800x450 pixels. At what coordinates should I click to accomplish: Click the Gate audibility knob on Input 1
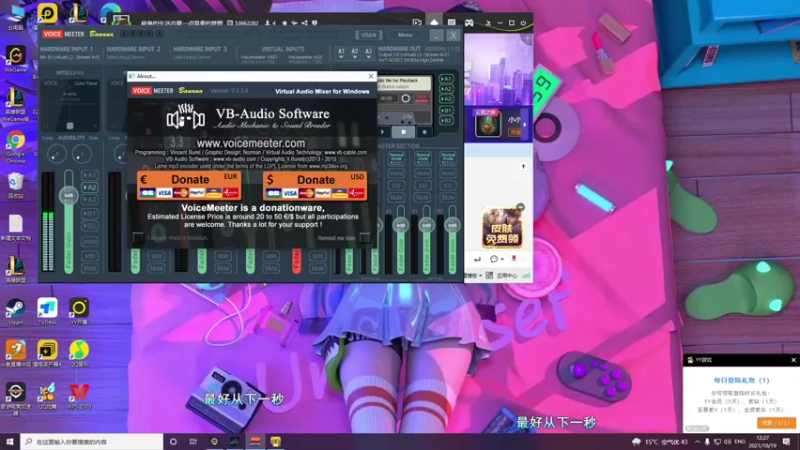click(x=82, y=154)
